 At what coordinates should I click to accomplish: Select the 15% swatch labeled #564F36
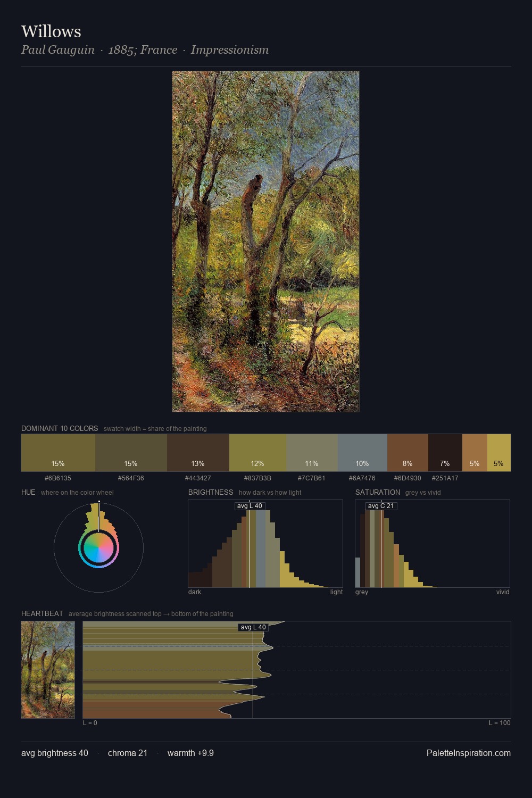131,453
